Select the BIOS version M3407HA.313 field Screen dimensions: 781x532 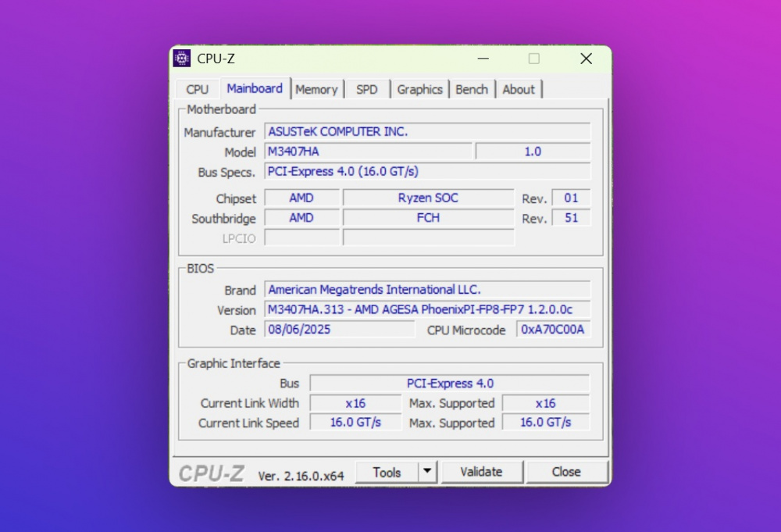[x=427, y=309]
